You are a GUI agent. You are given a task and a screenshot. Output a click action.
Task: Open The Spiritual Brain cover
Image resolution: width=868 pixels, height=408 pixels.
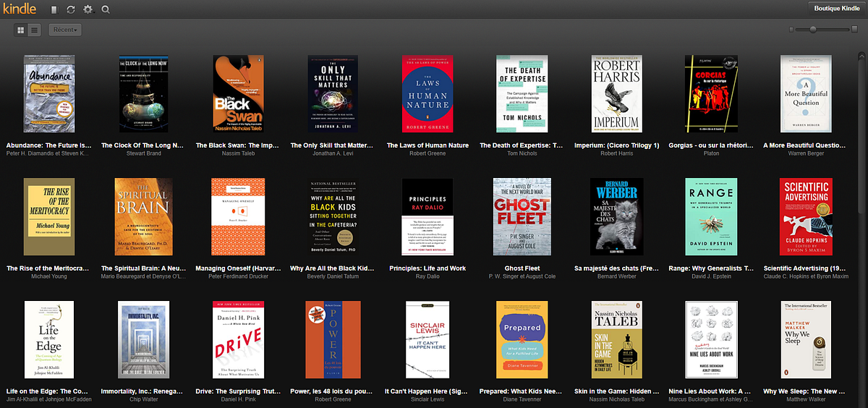(x=144, y=217)
